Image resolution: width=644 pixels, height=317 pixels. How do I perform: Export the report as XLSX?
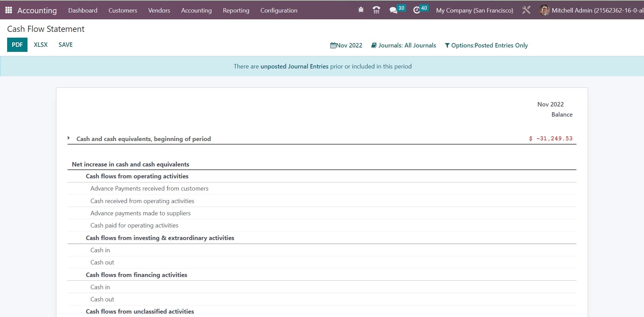click(x=41, y=45)
